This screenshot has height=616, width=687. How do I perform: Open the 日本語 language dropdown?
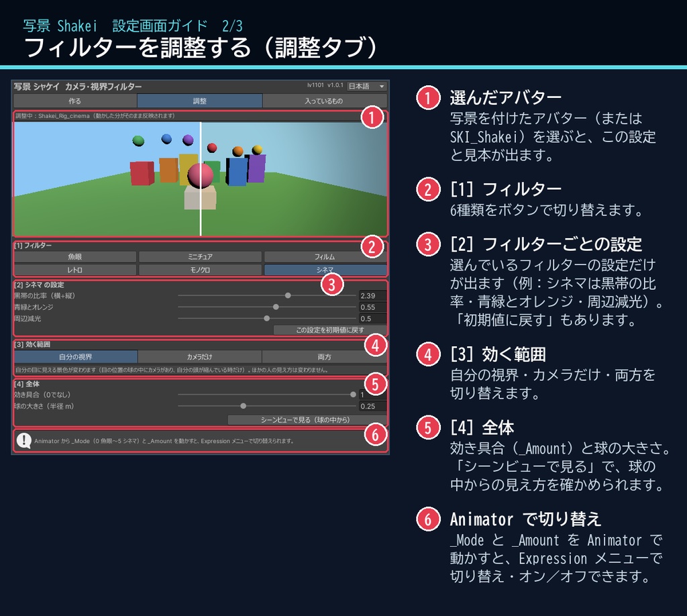click(x=366, y=87)
